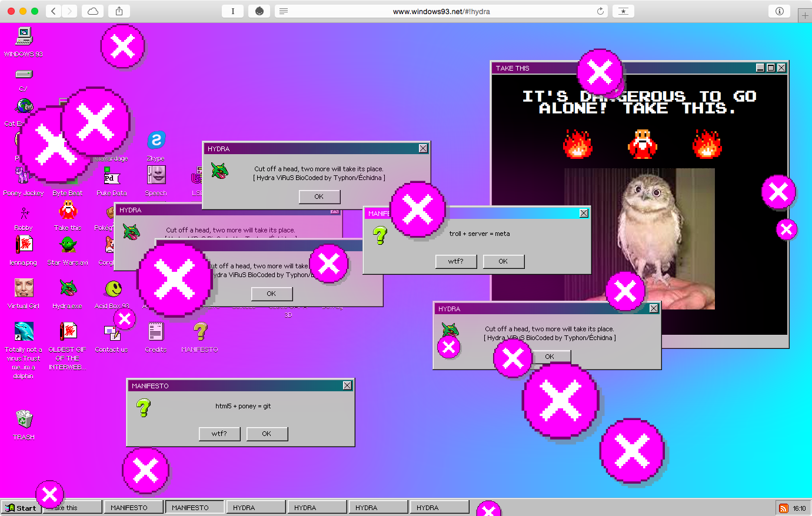Open the C:/ drive desktop icon
Screen dimensions: 812x516
point(24,75)
